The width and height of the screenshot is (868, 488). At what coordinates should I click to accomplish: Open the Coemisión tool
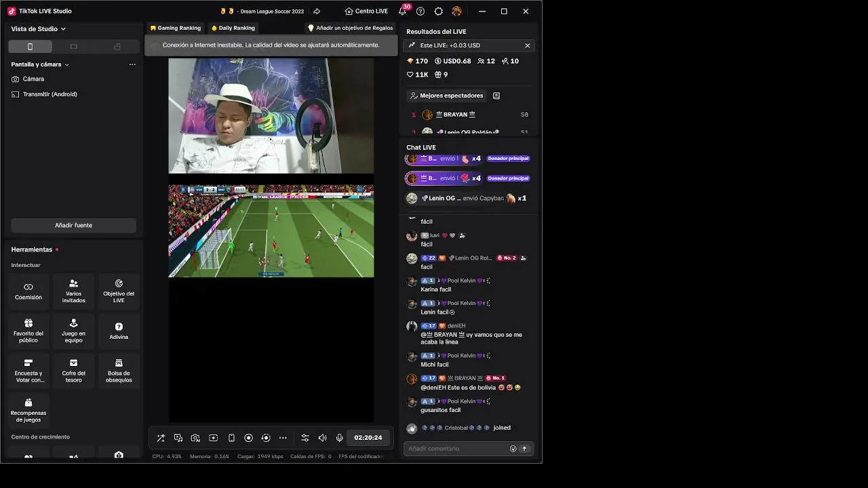click(28, 291)
